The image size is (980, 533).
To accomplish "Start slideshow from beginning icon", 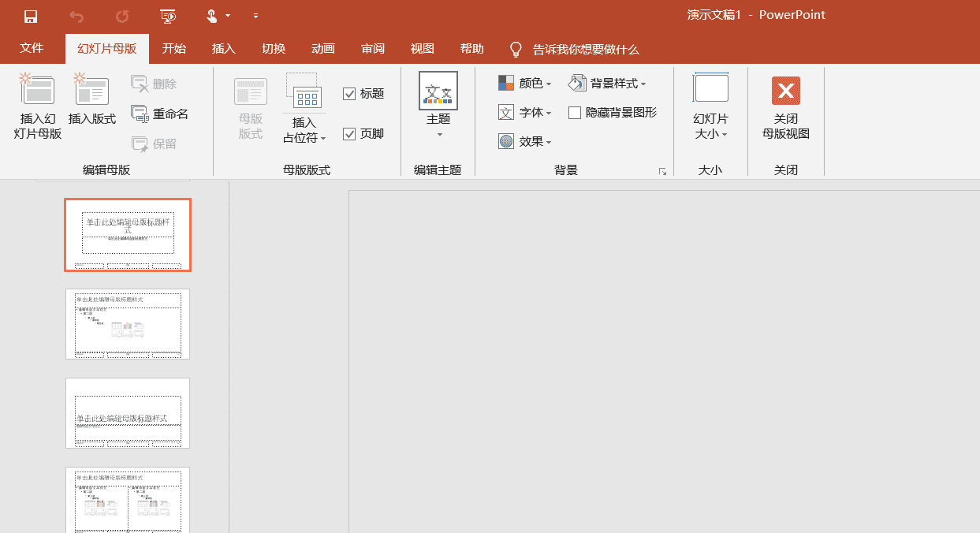I will click(x=167, y=16).
